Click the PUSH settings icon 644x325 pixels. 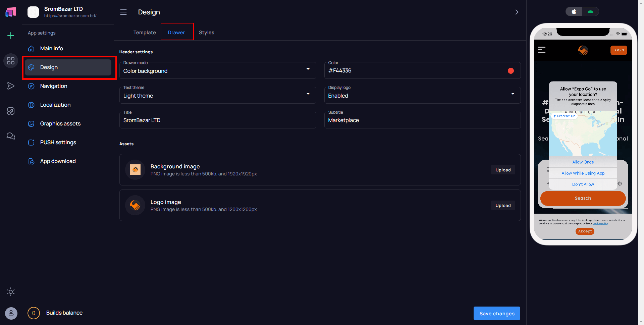(31, 142)
